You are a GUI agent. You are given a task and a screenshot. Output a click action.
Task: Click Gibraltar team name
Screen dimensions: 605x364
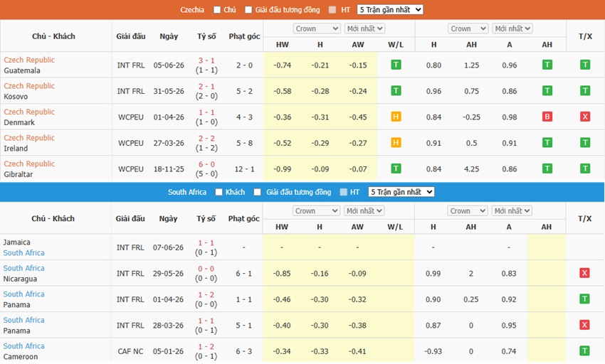[18, 174]
